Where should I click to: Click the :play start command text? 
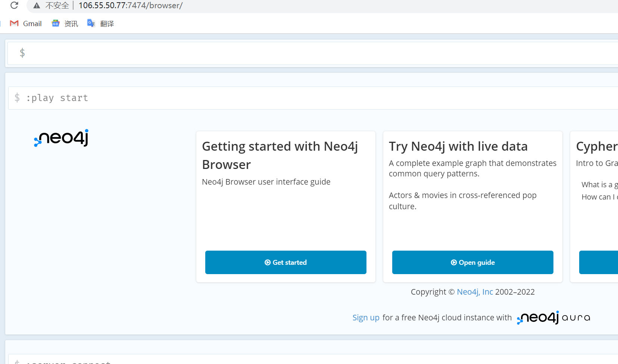pos(57,98)
